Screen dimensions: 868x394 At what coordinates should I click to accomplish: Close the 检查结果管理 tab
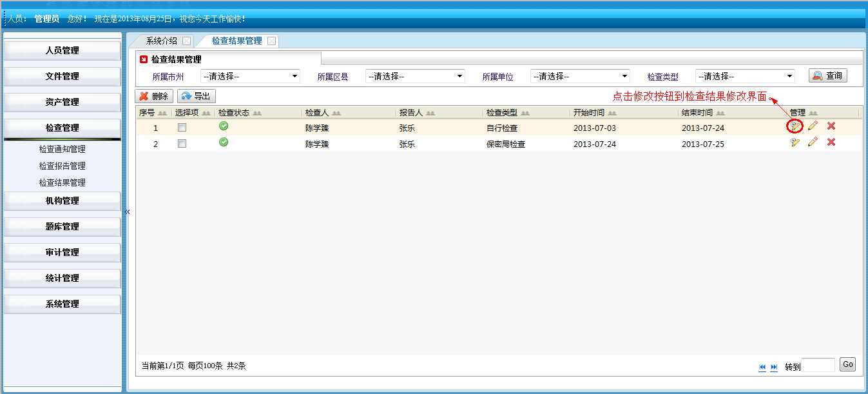pos(272,41)
